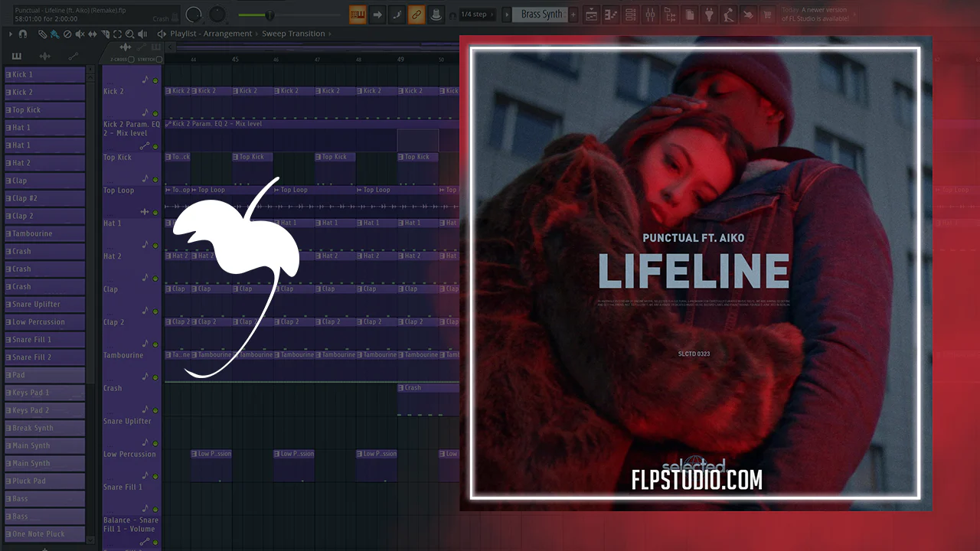The width and height of the screenshot is (980, 551).
Task: Select the Slice tool
Action: (105, 34)
